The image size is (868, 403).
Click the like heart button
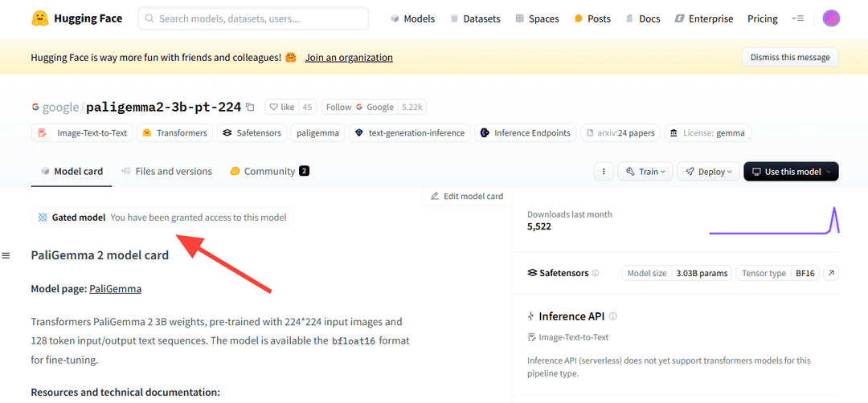[x=282, y=107]
